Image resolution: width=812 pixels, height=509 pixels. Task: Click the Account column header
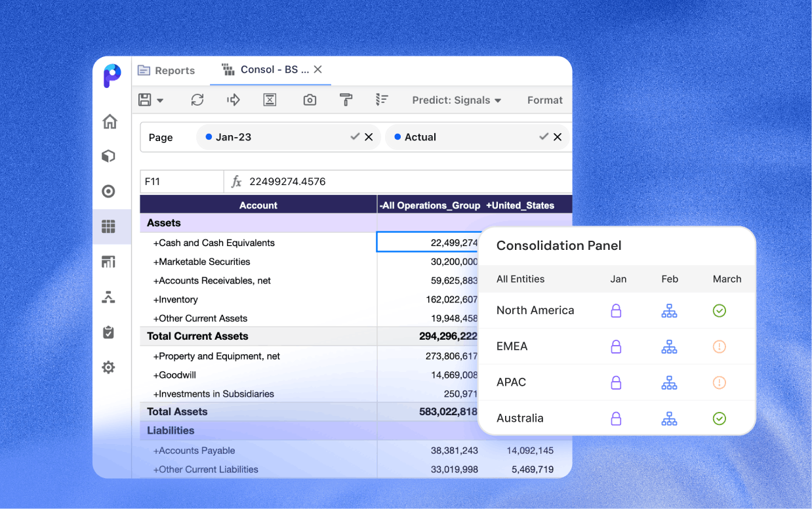(x=258, y=205)
